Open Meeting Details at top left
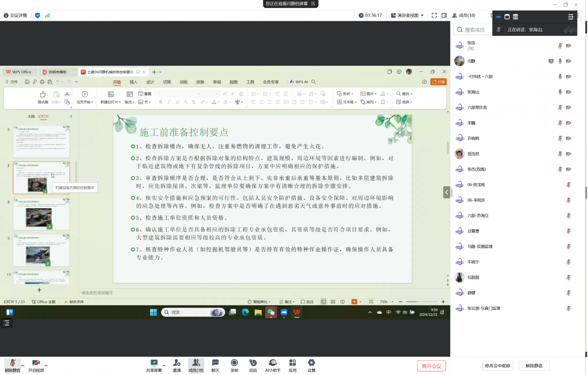 click(15, 15)
